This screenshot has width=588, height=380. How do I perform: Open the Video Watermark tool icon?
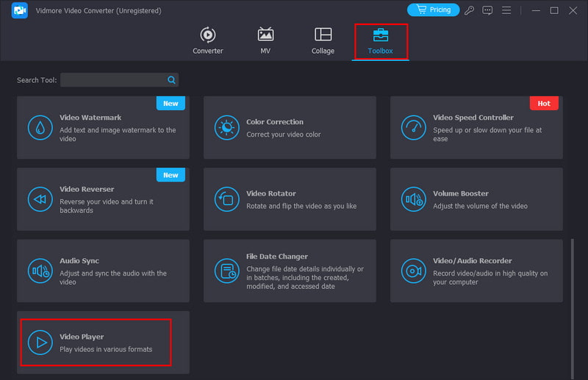(x=40, y=128)
